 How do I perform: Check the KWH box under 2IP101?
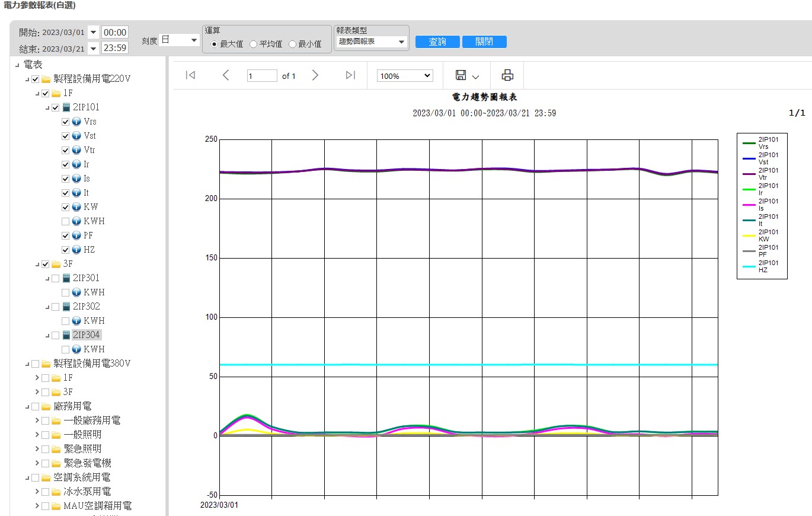click(65, 221)
